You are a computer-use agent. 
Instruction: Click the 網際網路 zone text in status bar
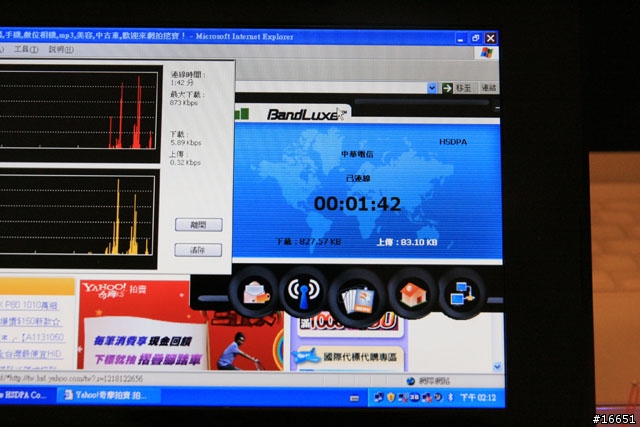click(434, 381)
